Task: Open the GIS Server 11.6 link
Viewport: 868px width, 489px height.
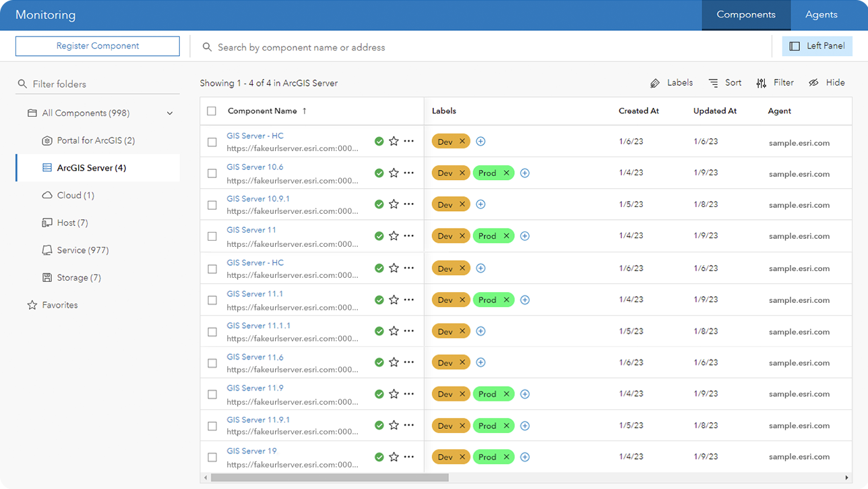Action: click(255, 357)
